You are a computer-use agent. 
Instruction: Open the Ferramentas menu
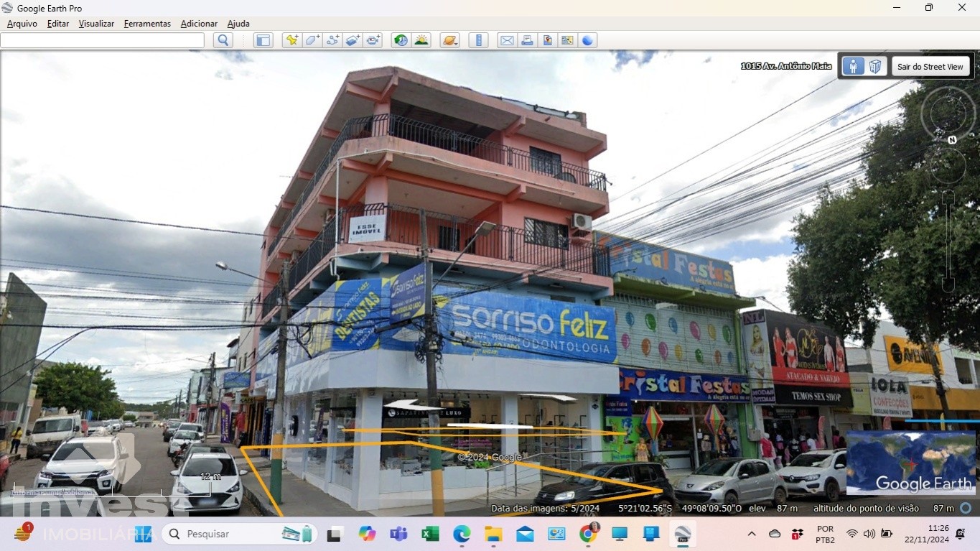pyautogui.click(x=147, y=24)
